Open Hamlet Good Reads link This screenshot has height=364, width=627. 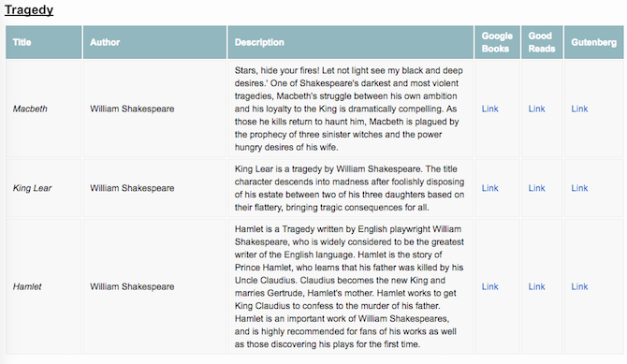[x=536, y=286]
